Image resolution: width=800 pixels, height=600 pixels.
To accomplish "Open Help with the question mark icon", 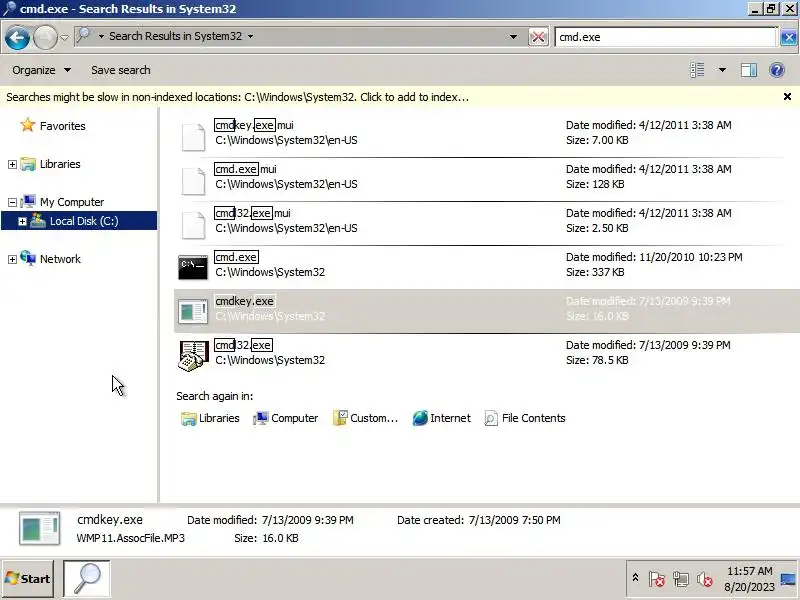I will pos(777,70).
